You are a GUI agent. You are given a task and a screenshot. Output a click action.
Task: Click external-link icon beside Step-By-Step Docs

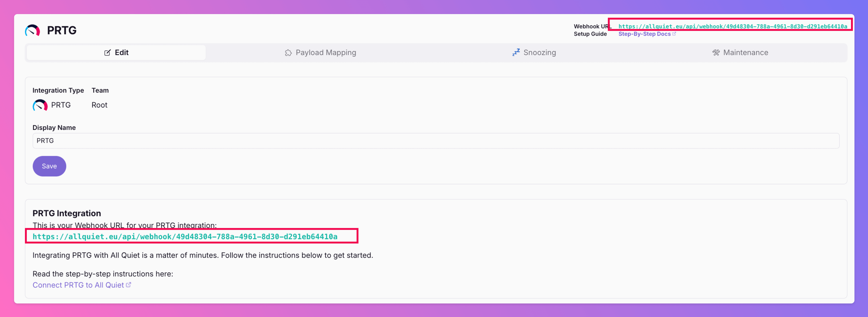pyautogui.click(x=674, y=34)
